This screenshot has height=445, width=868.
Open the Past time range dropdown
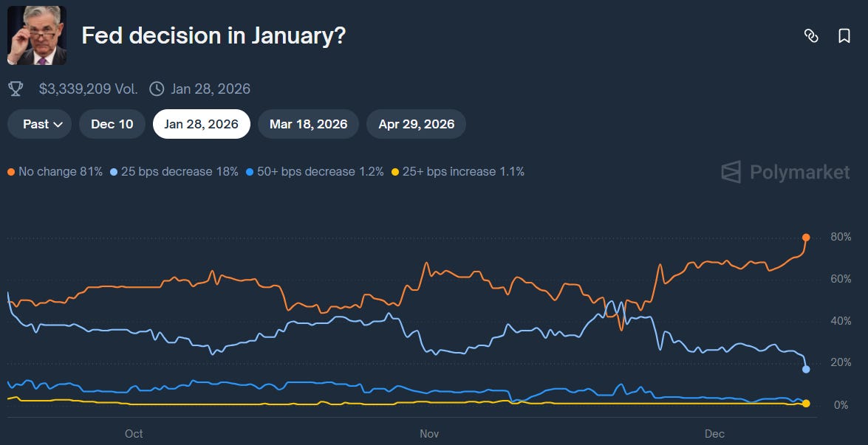click(x=38, y=124)
